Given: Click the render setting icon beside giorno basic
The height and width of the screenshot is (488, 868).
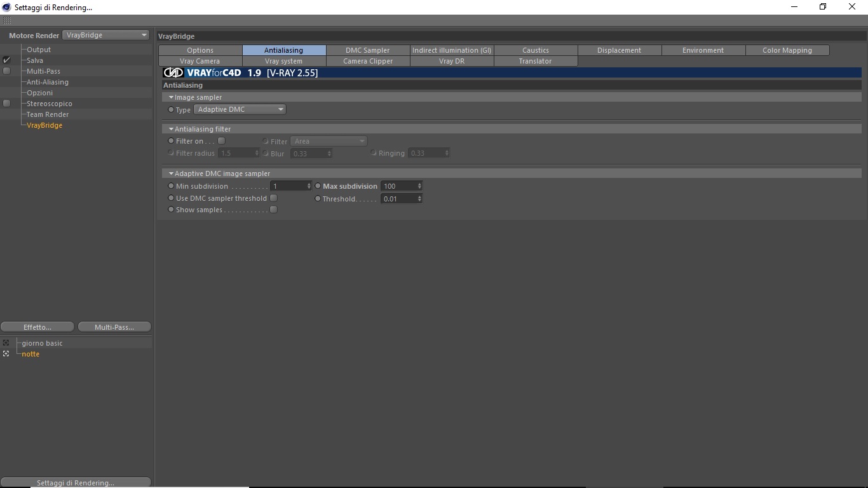Looking at the screenshot, I should (6, 343).
